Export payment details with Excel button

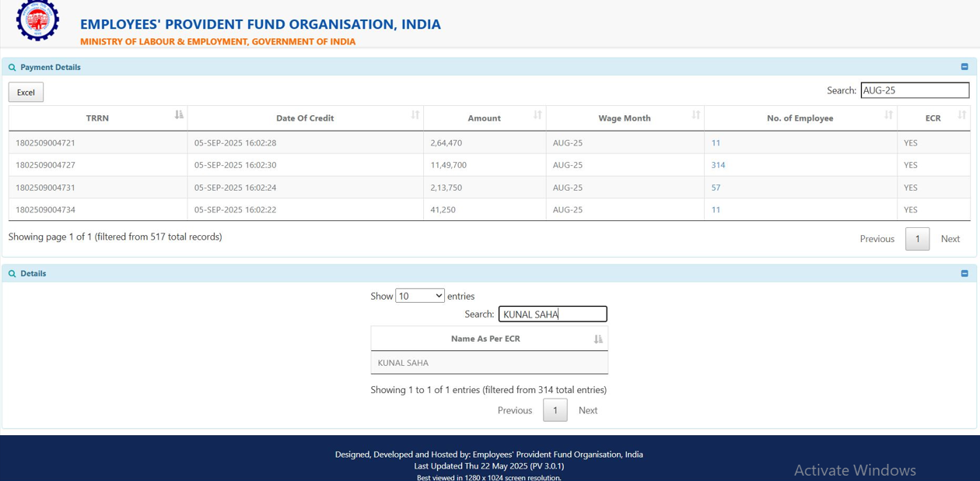click(26, 92)
